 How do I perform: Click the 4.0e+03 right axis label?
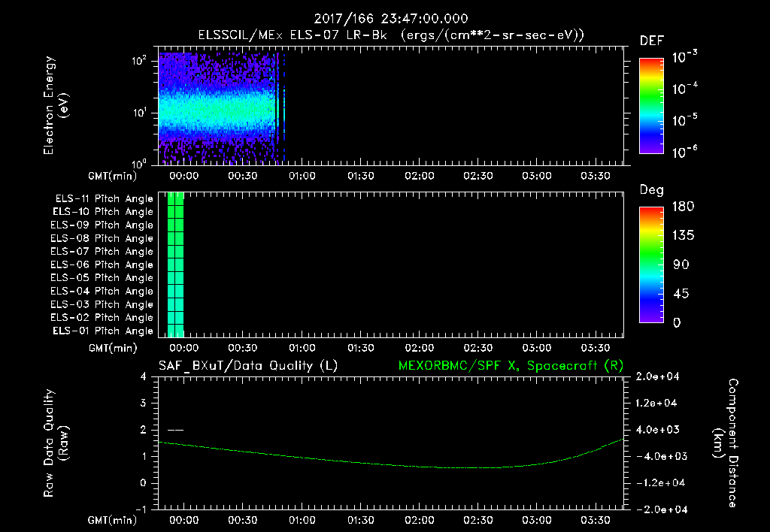tap(656, 429)
